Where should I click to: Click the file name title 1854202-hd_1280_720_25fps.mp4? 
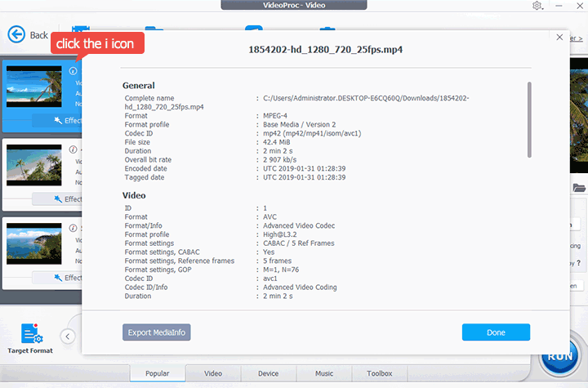tap(326, 50)
